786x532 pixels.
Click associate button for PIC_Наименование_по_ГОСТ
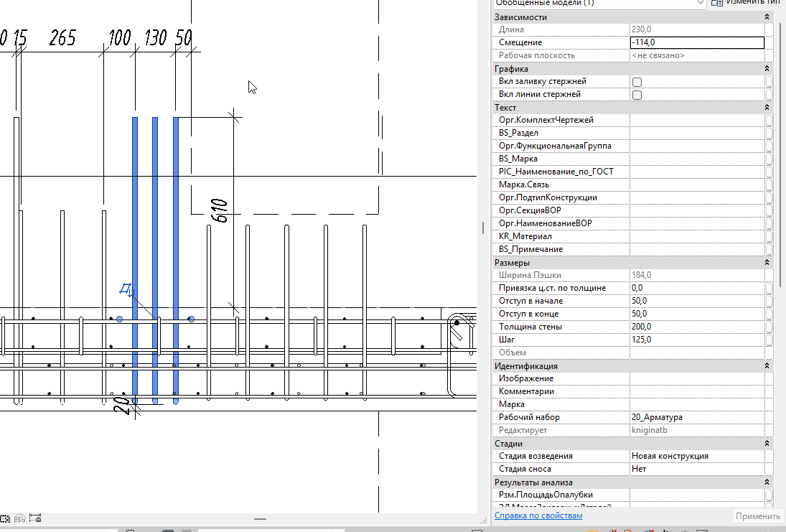pyautogui.click(x=769, y=172)
